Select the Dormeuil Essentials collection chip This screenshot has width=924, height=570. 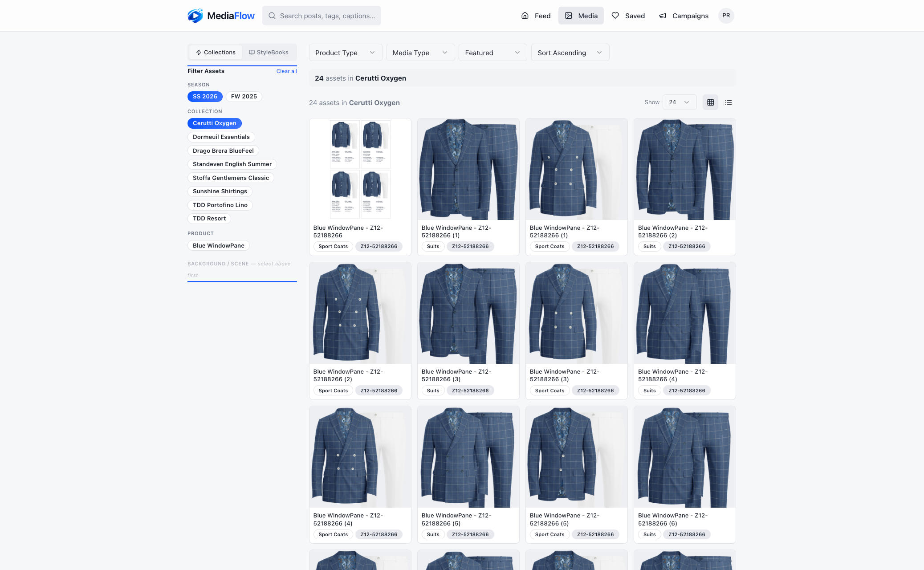(x=221, y=137)
